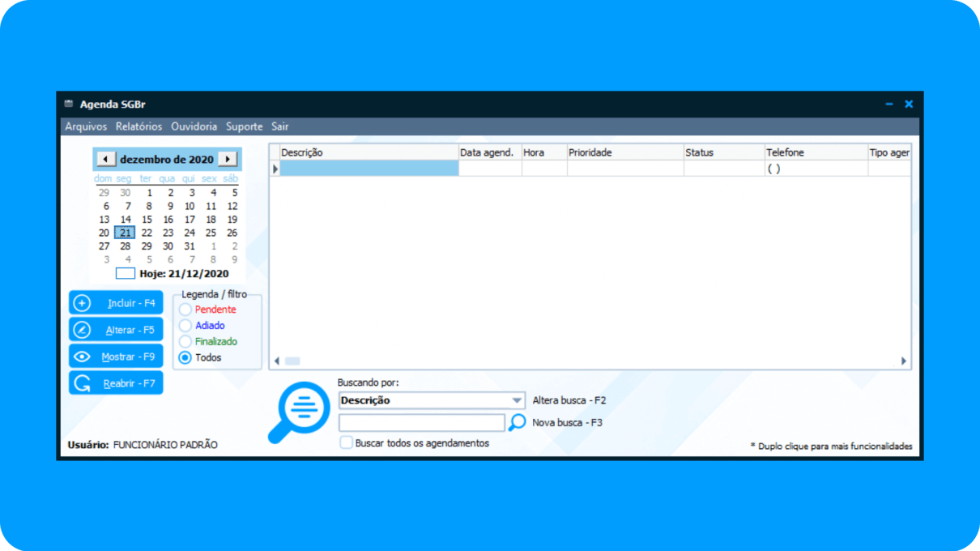Screen dimensions: 980x551
Task: Select day 25 in the calendar
Action: click(211, 233)
